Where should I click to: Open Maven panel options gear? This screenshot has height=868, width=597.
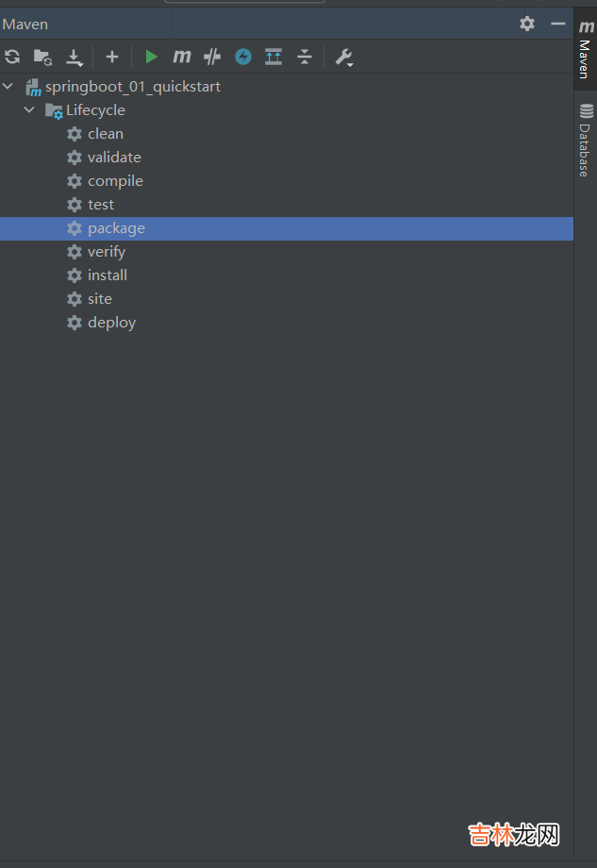(527, 24)
